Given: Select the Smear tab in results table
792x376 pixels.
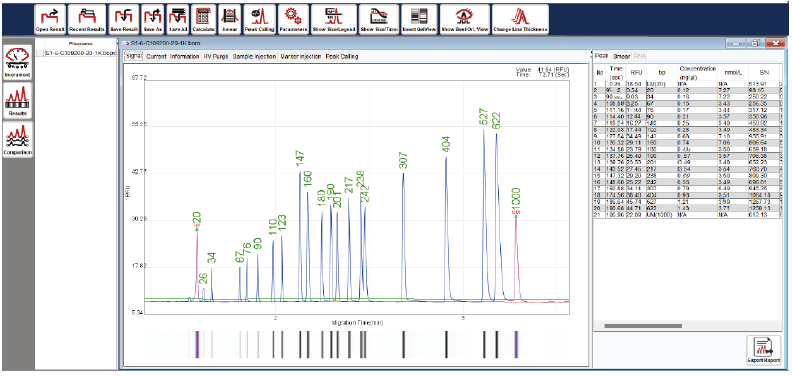Looking at the screenshot, I should coord(621,56).
